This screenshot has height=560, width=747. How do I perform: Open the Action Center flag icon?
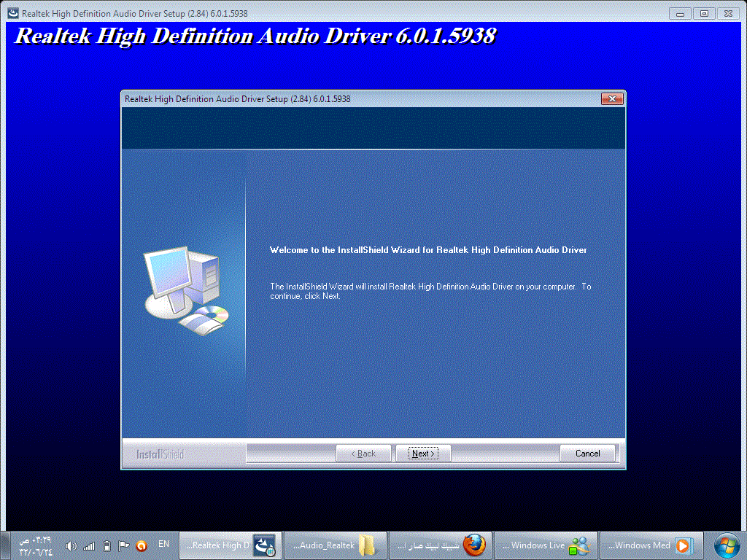pyautogui.click(x=124, y=545)
